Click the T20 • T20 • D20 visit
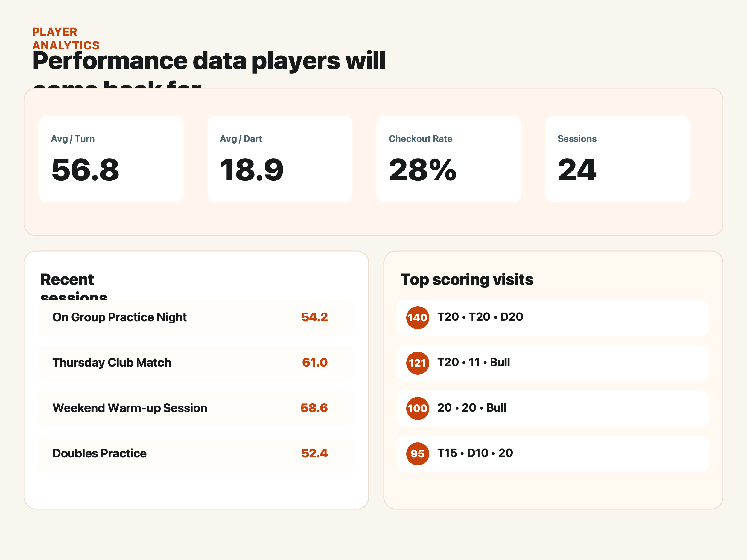Screen dimensions: 747x560 (x=553, y=317)
